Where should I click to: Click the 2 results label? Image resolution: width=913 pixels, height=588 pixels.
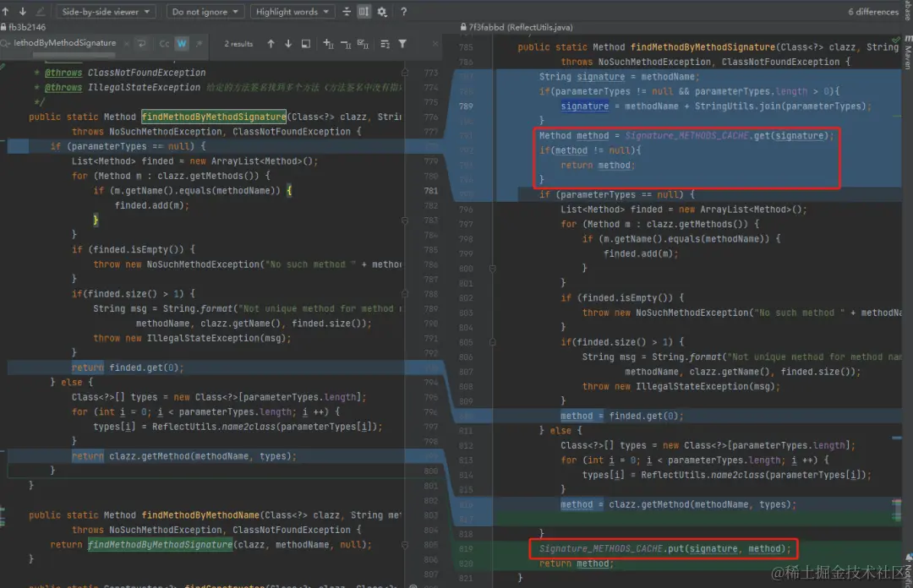[x=238, y=44]
